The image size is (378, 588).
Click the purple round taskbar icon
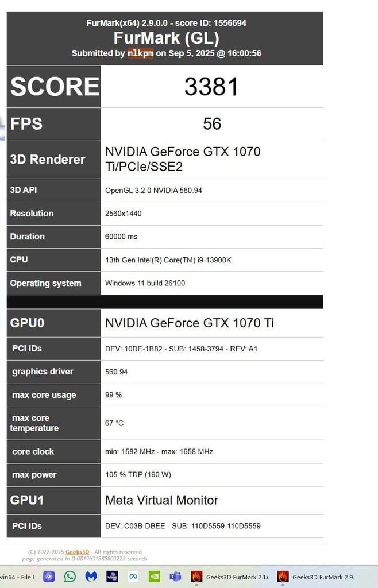coord(49,577)
